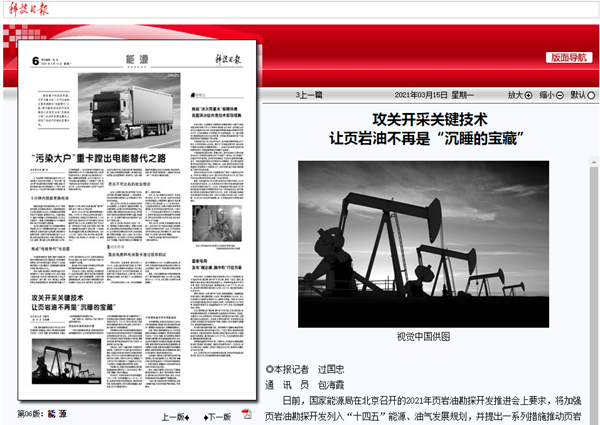Click the PDF download icon
Image resolution: width=600 pixels, height=425 pixels.
pos(246,414)
